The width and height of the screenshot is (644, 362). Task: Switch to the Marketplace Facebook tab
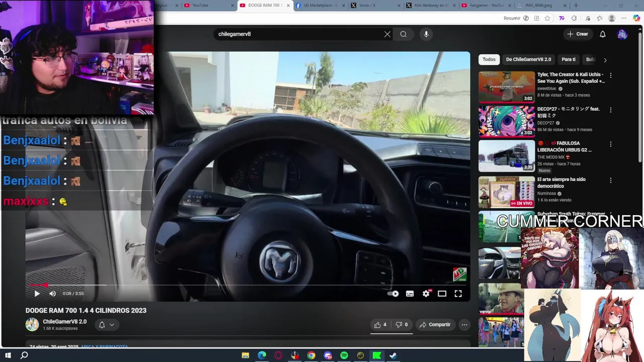point(320,5)
